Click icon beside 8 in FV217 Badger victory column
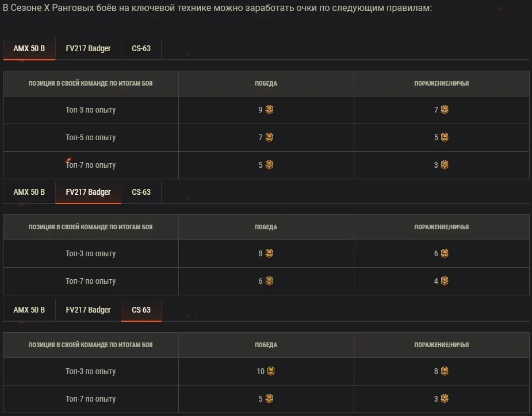This screenshot has height=416, width=532. click(269, 253)
